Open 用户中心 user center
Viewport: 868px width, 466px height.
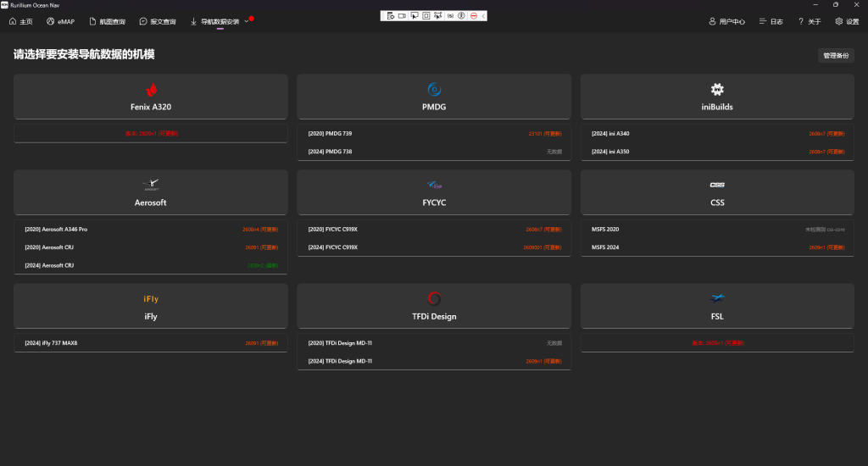coord(726,21)
